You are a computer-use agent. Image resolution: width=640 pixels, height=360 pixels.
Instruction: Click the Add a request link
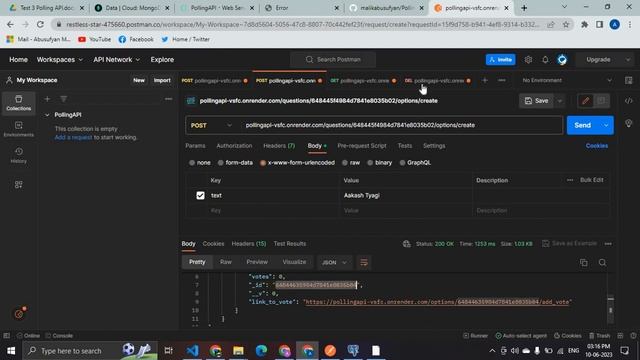tap(73, 137)
